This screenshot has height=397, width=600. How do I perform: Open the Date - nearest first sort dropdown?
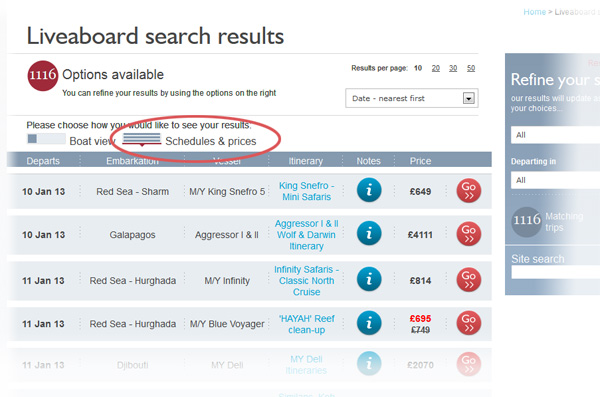click(x=412, y=98)
